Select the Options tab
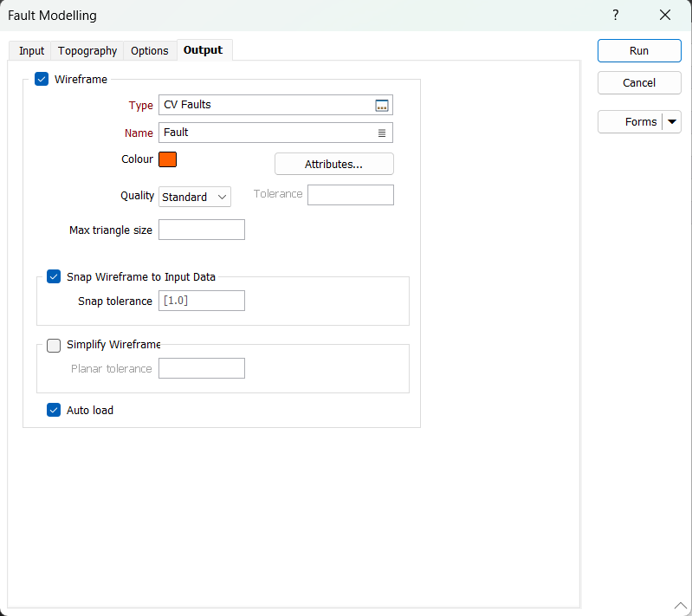Viewport: 692px width, 616px height. (150, 51)
